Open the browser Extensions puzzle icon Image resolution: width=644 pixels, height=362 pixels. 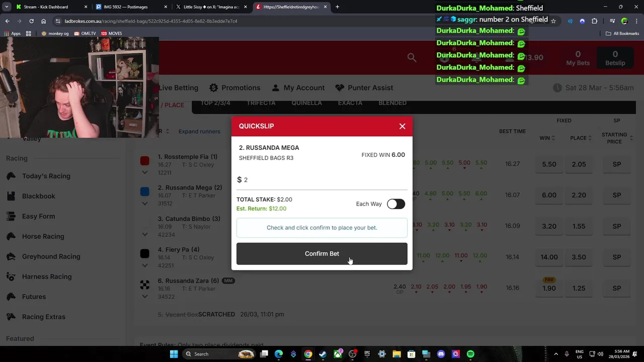(x=594, y=21)
